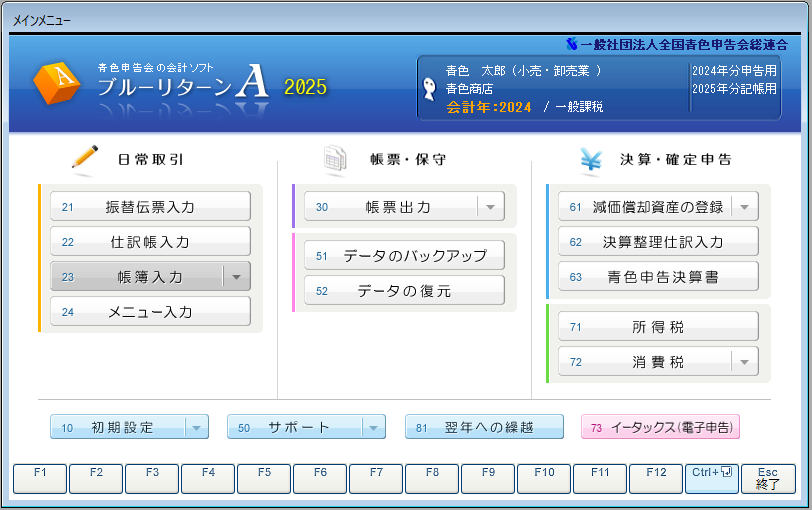Click the 日常取引 section heading

151,159
